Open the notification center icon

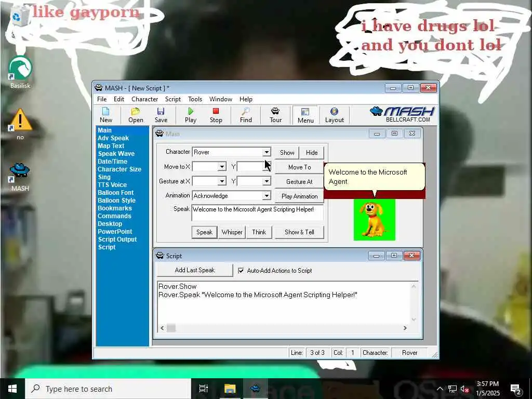point(516,389)
